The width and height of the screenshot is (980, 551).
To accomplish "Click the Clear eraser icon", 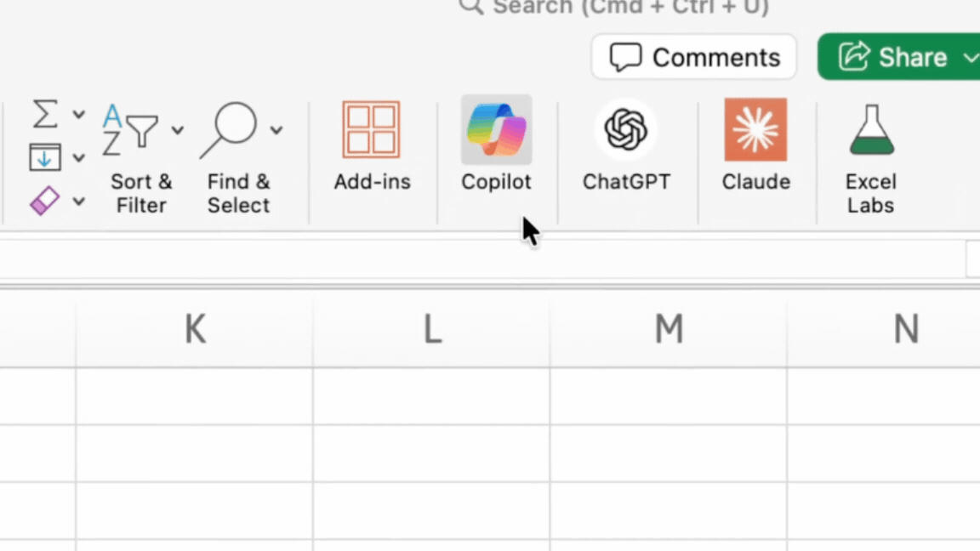I will pyautogui.click(x=45, y=202).
